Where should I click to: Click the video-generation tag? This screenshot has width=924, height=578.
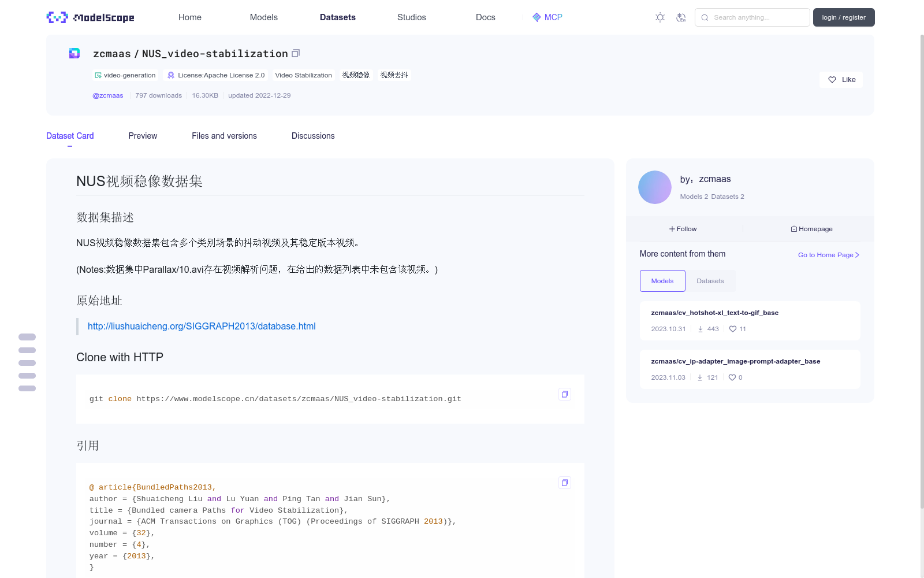pos(125,75)
